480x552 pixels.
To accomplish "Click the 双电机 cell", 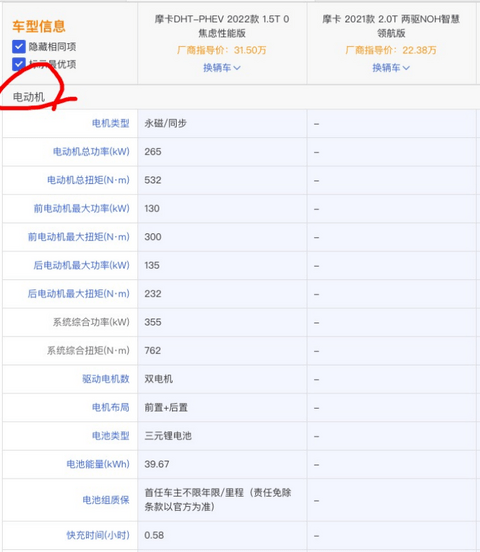I will point(158,379).
